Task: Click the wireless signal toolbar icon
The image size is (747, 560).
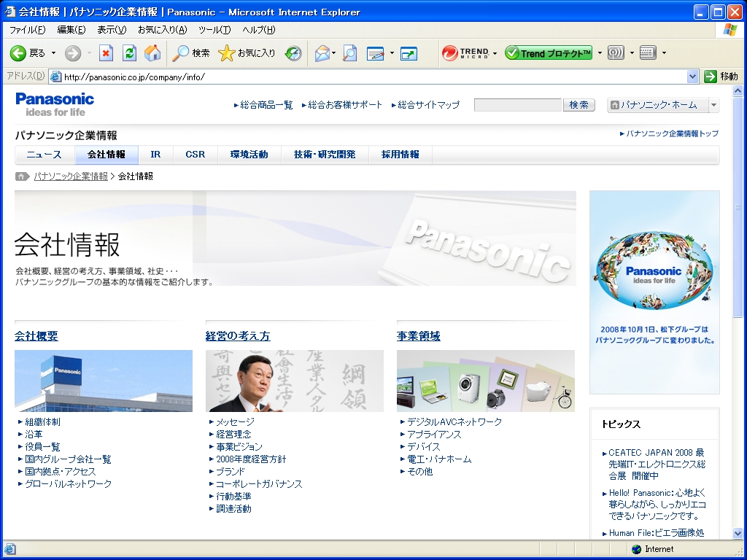Action: (x=616, y=52)
